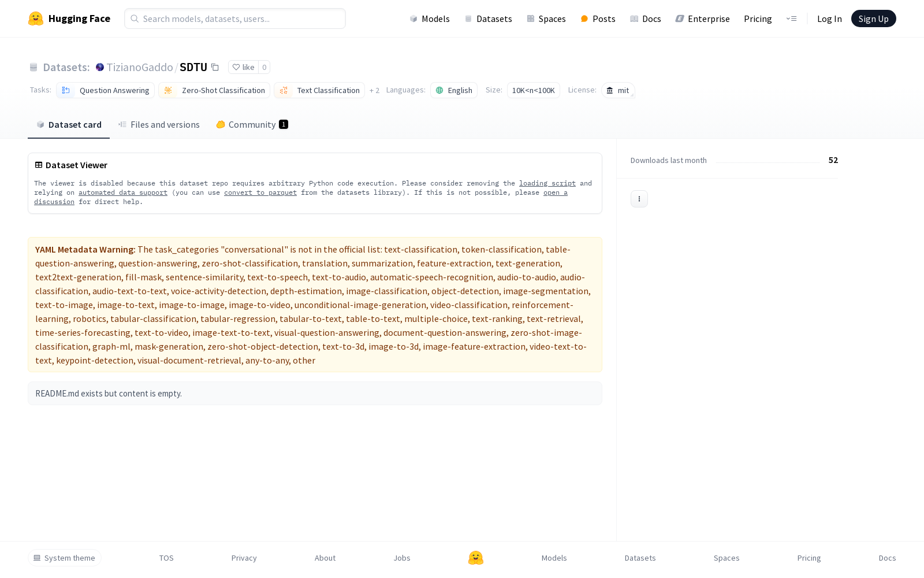This screenshot has width=924, height=578.
Task: Focus the search models input field
Action: [x=235, y=18]
